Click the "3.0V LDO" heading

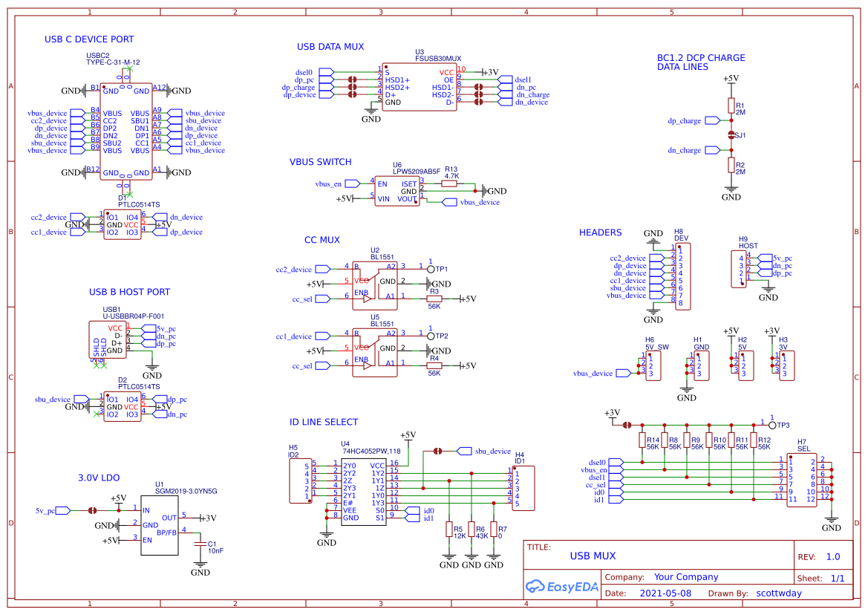[x=99, y=478]
